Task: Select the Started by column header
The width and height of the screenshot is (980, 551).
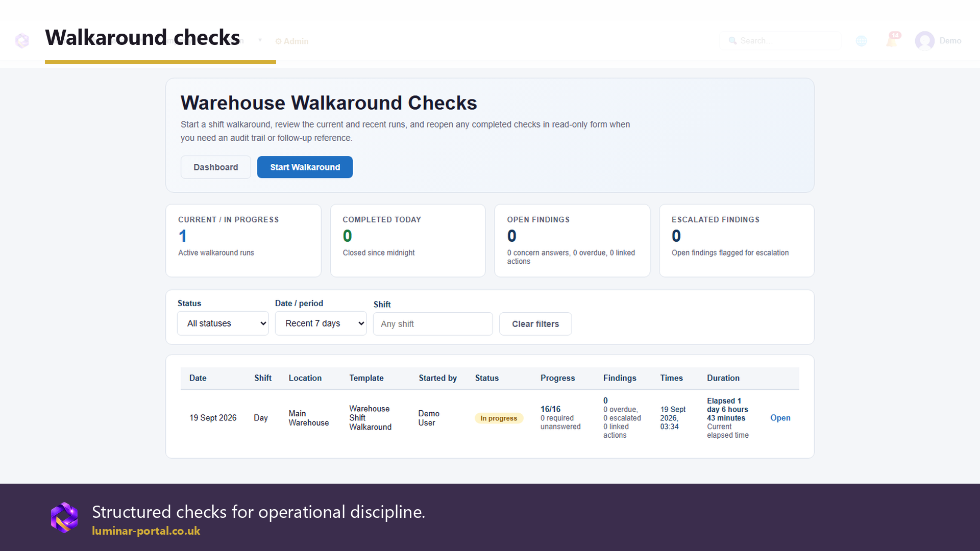Action: coord(437,378)
